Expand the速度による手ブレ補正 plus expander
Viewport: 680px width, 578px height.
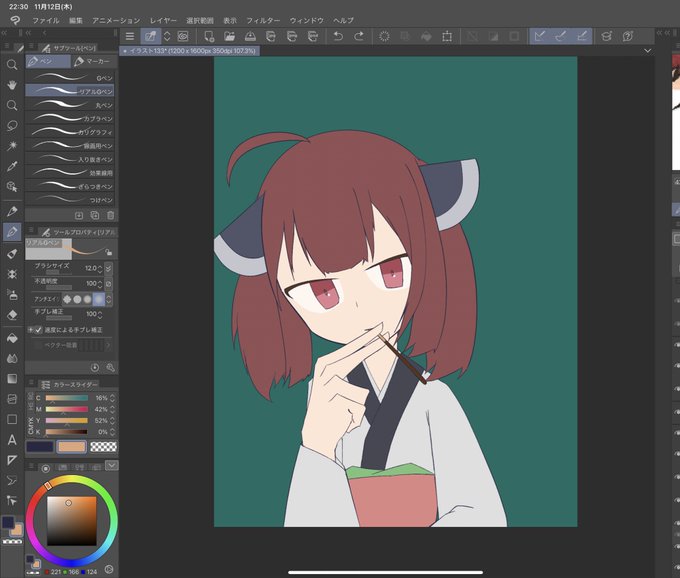(x=30, y=330)
